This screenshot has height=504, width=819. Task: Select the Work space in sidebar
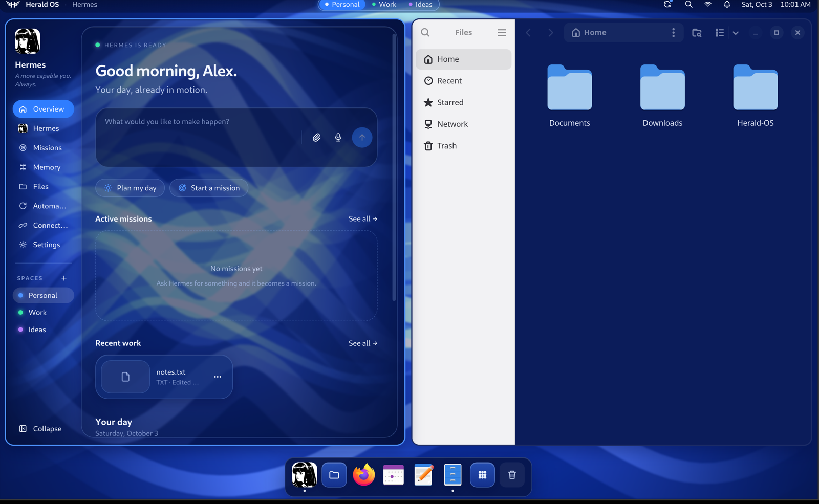click(43, 313)
